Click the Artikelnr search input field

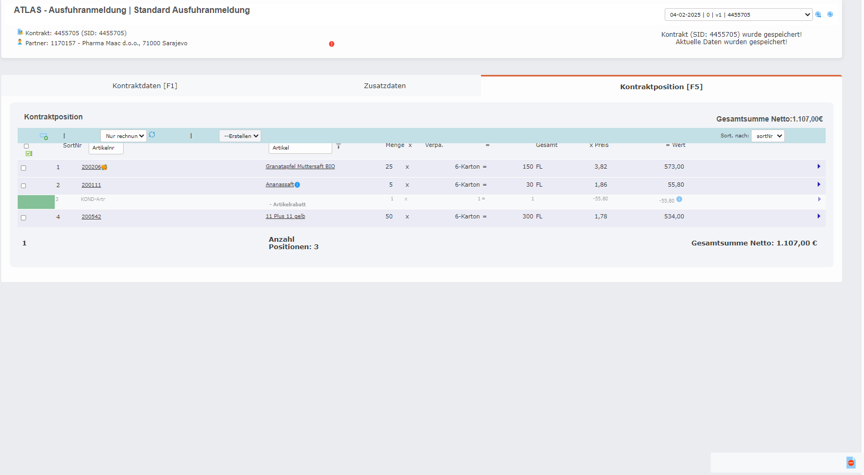pos(106,148)
